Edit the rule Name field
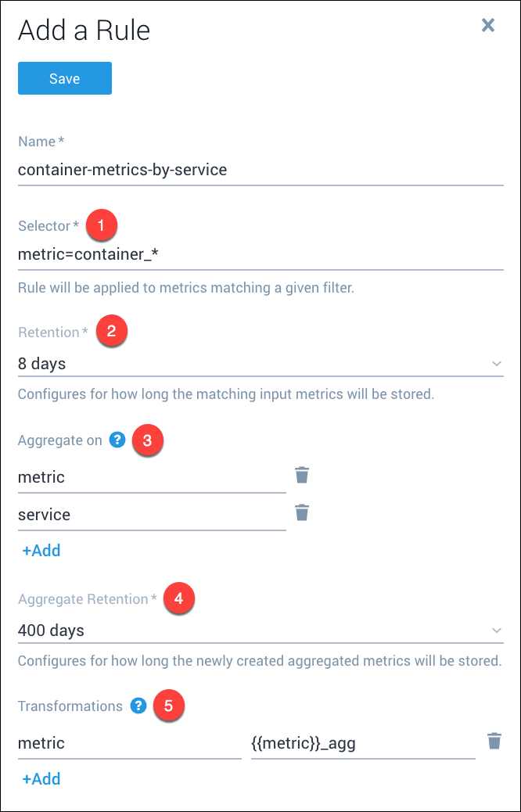The height and width of the screenshot is (812, 521). 260,170
